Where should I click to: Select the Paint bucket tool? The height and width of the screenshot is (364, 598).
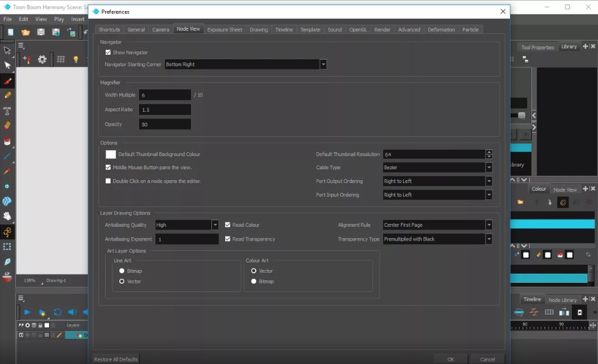click(8, 141)
